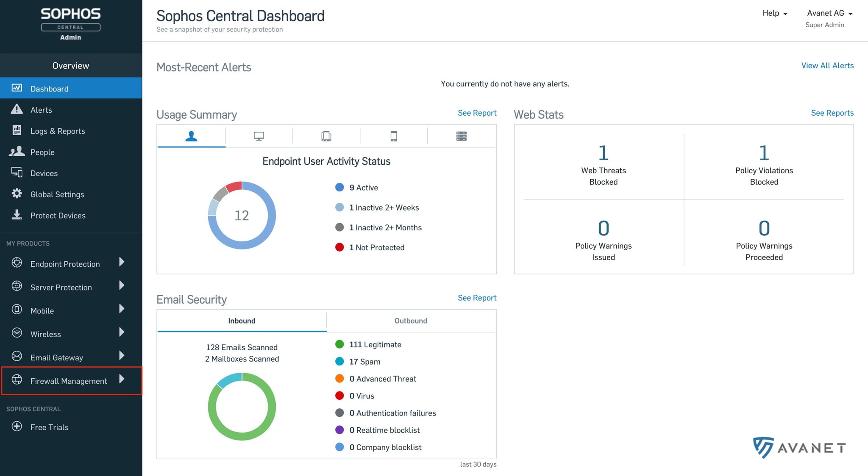Select the phone tab icon in Usage Summary
This screenshot has width=868, height=476.
(394, 136)
